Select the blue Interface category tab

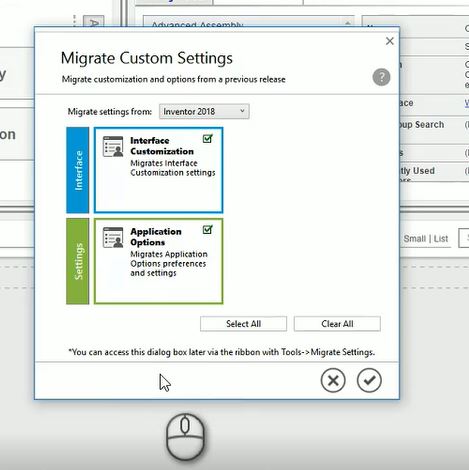click(x=78, y=170)
